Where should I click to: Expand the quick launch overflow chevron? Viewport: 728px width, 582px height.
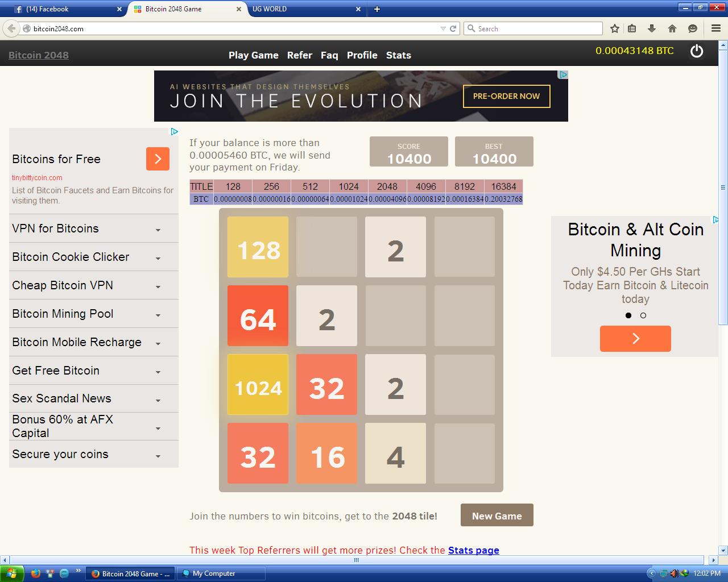point(78,571)
